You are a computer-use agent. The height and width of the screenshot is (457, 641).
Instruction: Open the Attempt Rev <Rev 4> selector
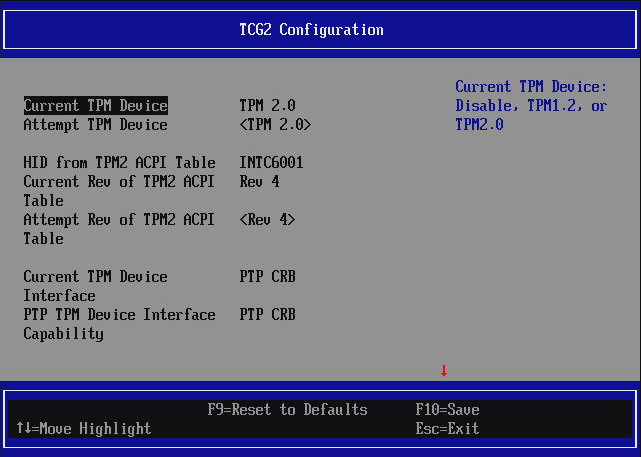point(267,220)
